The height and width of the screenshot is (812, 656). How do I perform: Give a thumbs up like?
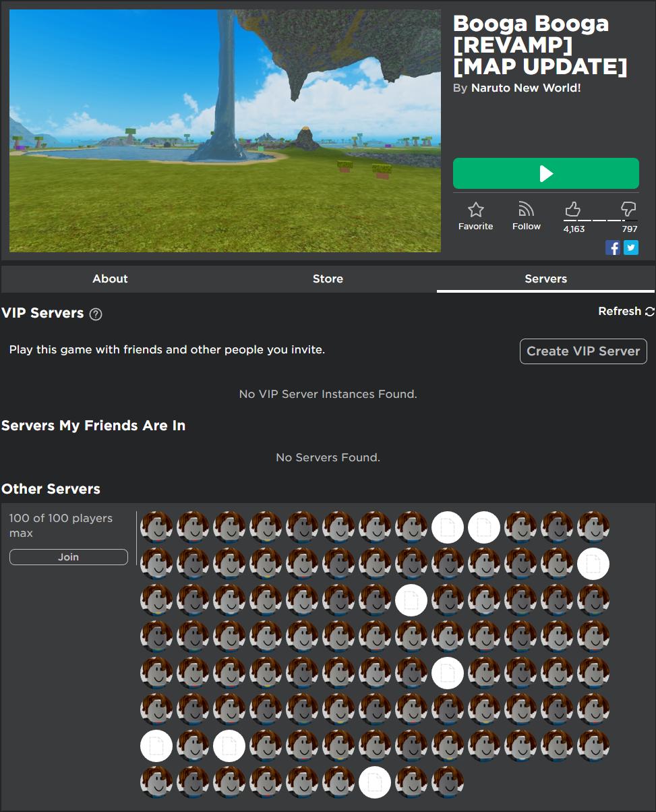coord(572,209)
